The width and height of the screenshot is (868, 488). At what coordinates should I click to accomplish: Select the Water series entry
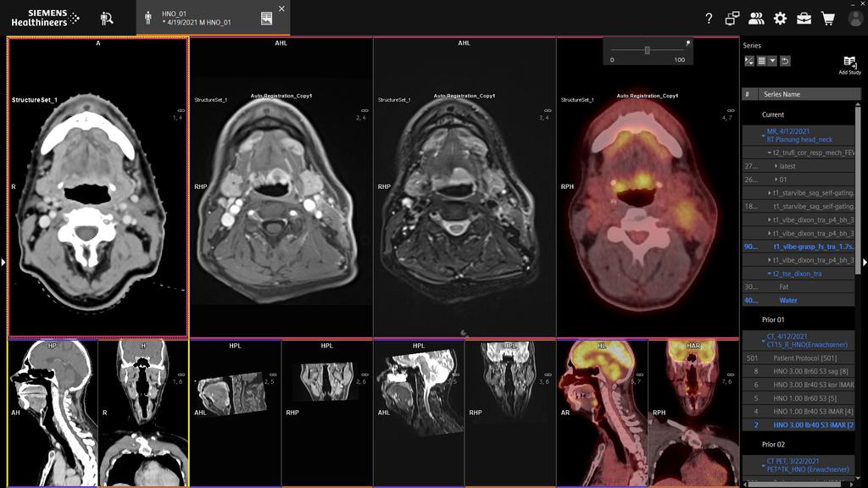tap(788, 300)
